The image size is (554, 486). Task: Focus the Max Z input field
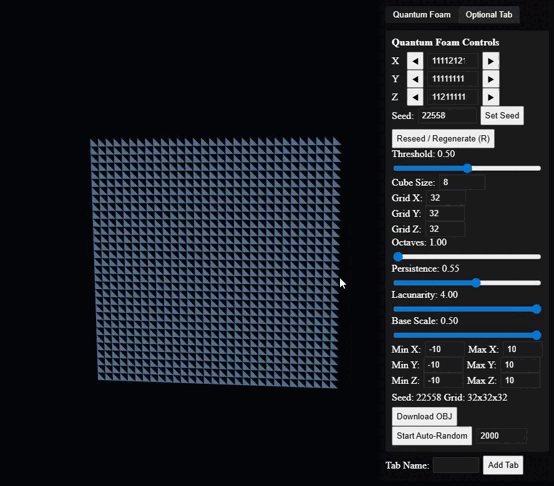(520, 380)
